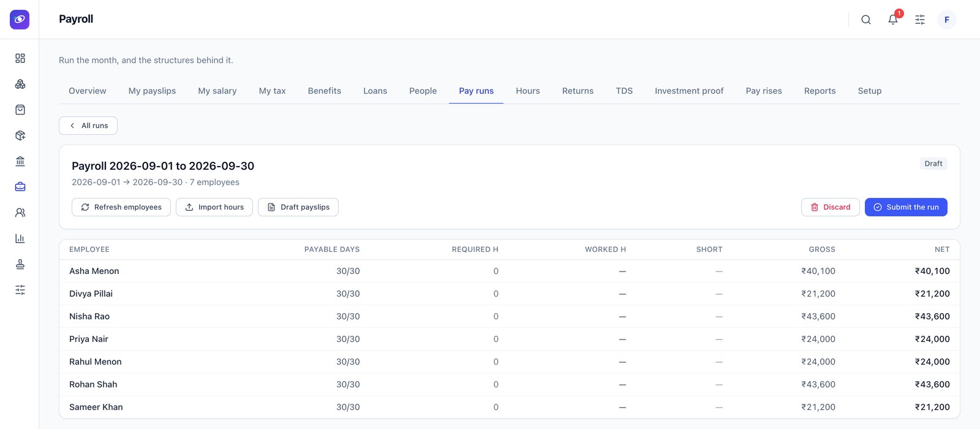Click the Payroll 2026-09-01 to 2026-09-30 heading
980x429 pixels.
click(163, 166)
